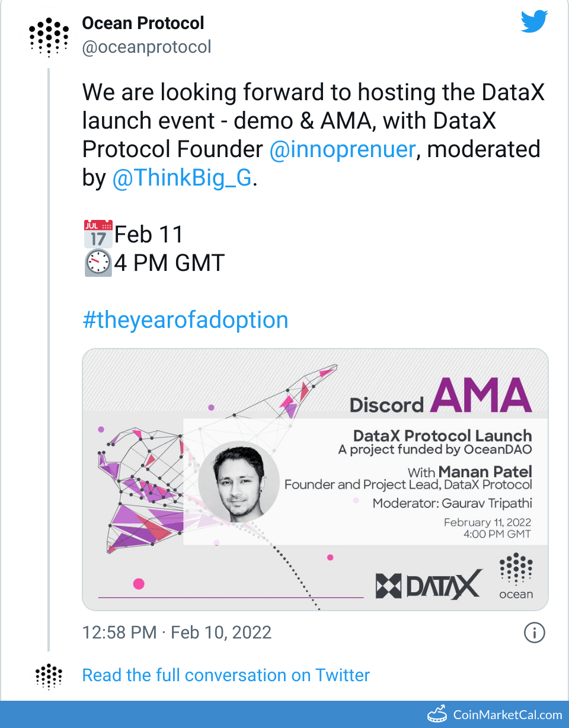Click the CoinMarketCal.com watermark text
This screenshot has width=569, height=728.
(507, 714)
